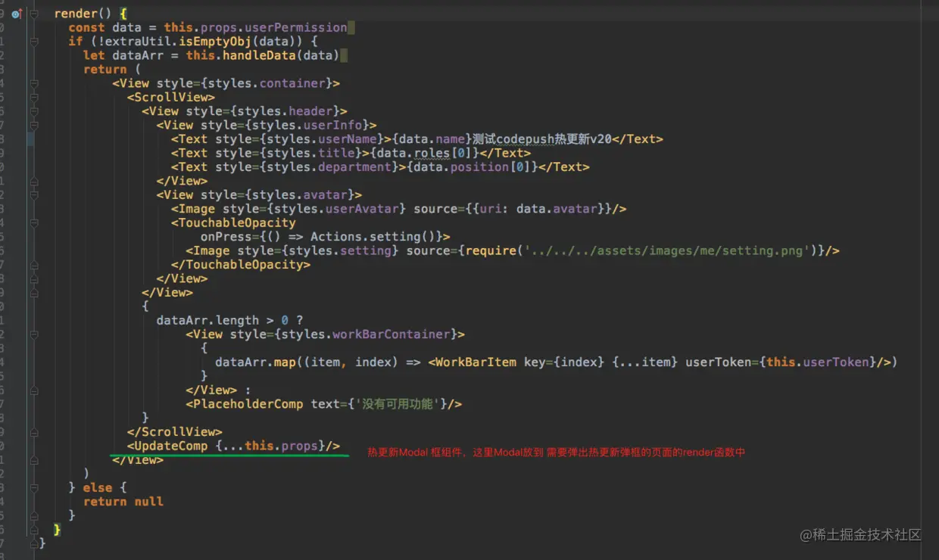Click 'data.roles[0]' expression
Image resolution: width=939 pixels, height=560 pixels.
coord(425,153)
